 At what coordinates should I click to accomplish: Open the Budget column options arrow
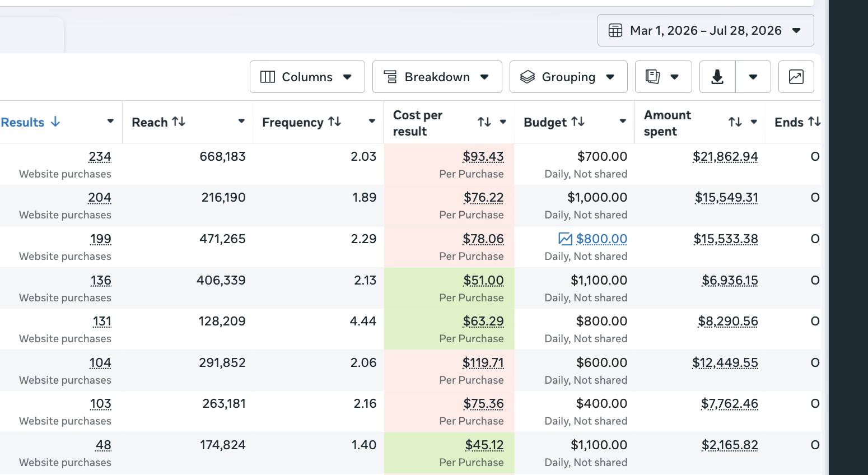[623, 122]
